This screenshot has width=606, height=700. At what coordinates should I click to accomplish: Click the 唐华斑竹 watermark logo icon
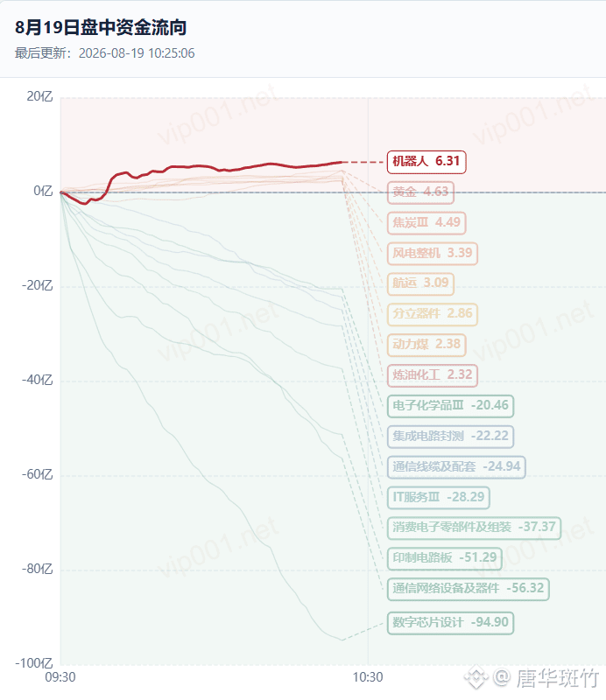point(476,678)
